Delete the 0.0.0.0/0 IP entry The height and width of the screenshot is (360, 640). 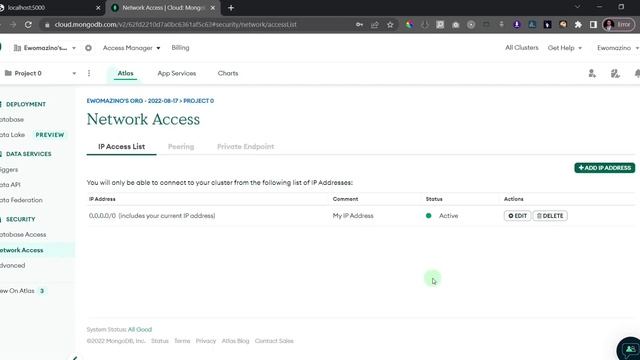click(x=550, y=216)
